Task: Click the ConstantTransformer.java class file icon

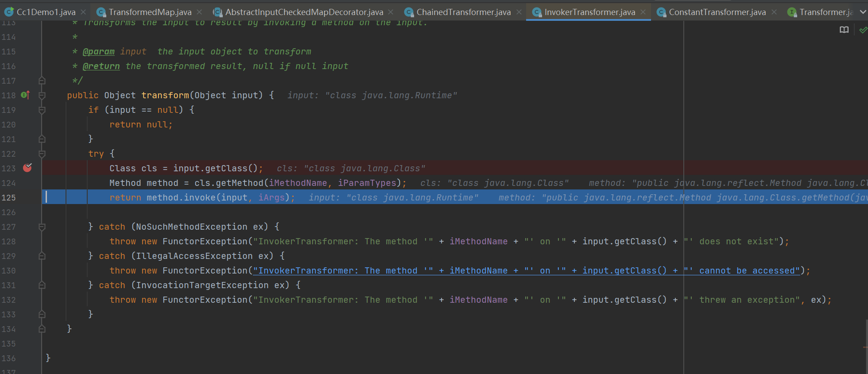Action: (x=661, y=12)
